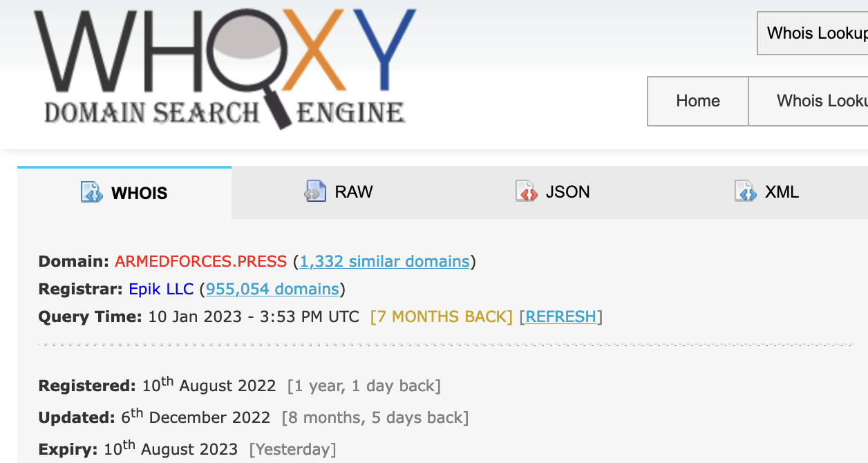Open the Whois Lookup dropdown at top
The image size is (868, 463).
pyautogui.click(x=813, y=33)
